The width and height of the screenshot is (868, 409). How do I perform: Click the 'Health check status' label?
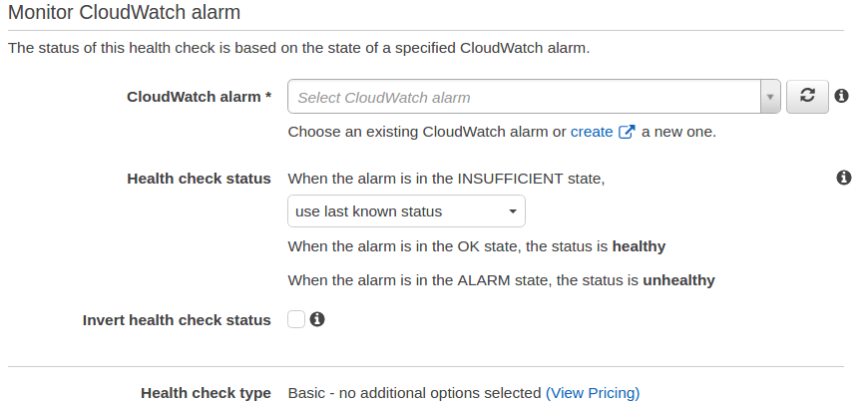[199, 179]
